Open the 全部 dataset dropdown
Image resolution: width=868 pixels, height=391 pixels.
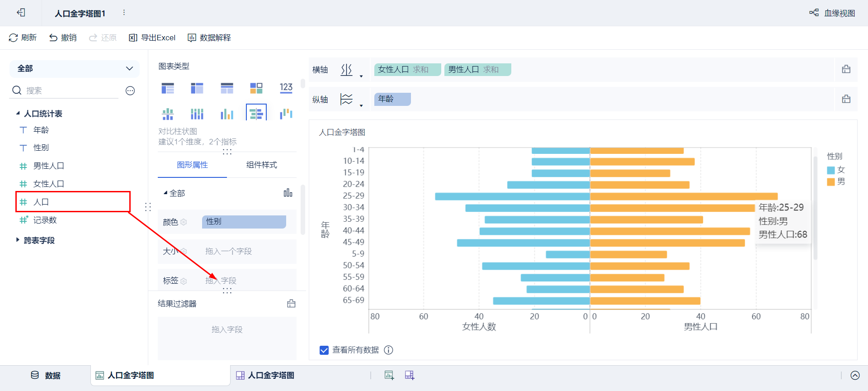tap(75, 69)
